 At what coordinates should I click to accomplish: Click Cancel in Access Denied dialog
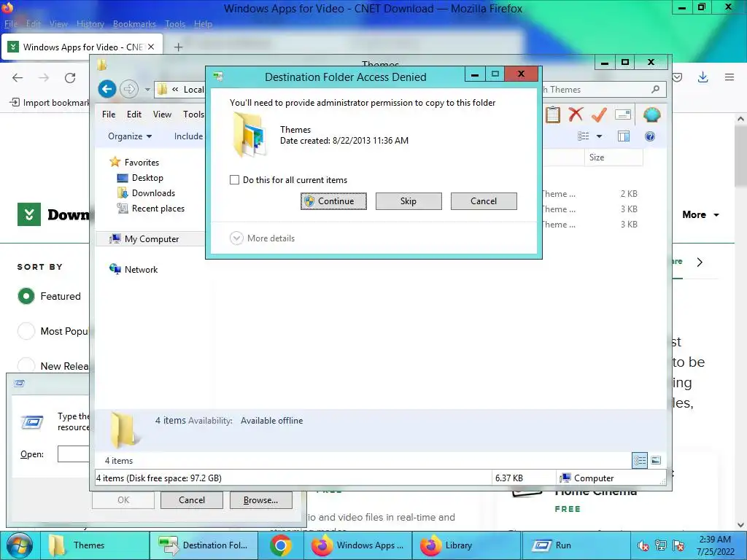(x=484, y=201)
